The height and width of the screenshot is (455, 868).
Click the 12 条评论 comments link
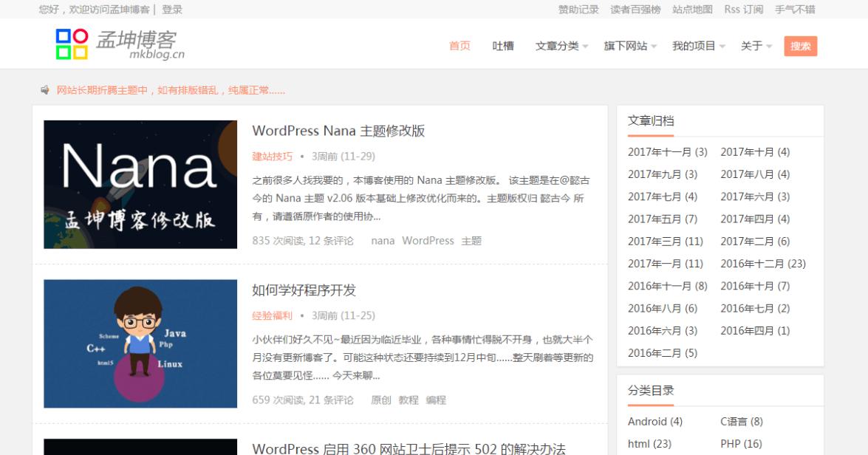tap(331, 241)
